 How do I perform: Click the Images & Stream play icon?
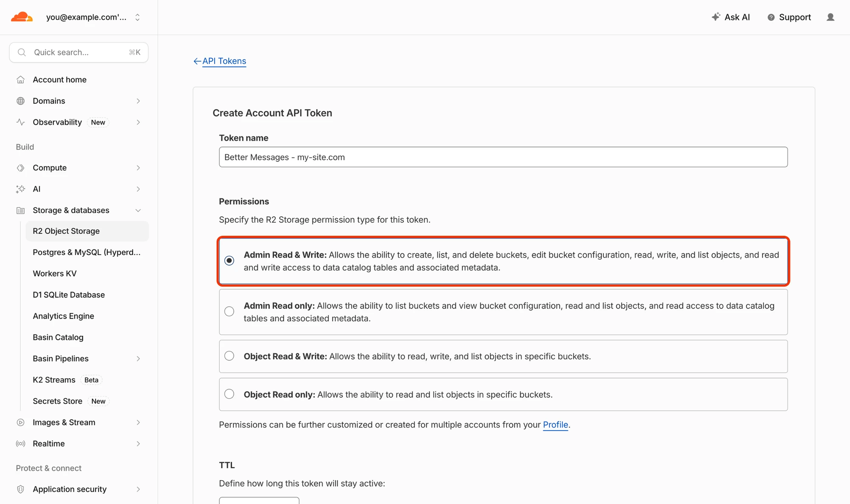click(20, 422)
